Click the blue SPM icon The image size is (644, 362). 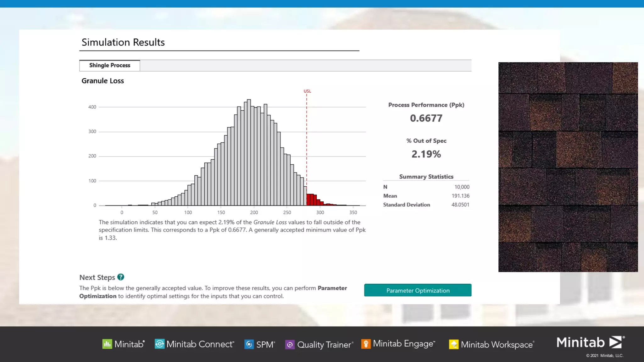pyautogui.click(x=249, y=344)
